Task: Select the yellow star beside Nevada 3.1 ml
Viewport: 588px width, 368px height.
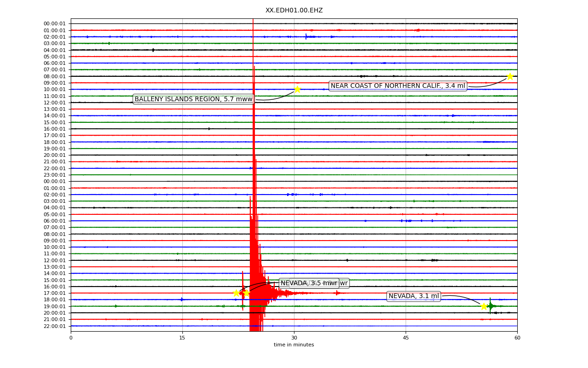Action: click(484, 306)
